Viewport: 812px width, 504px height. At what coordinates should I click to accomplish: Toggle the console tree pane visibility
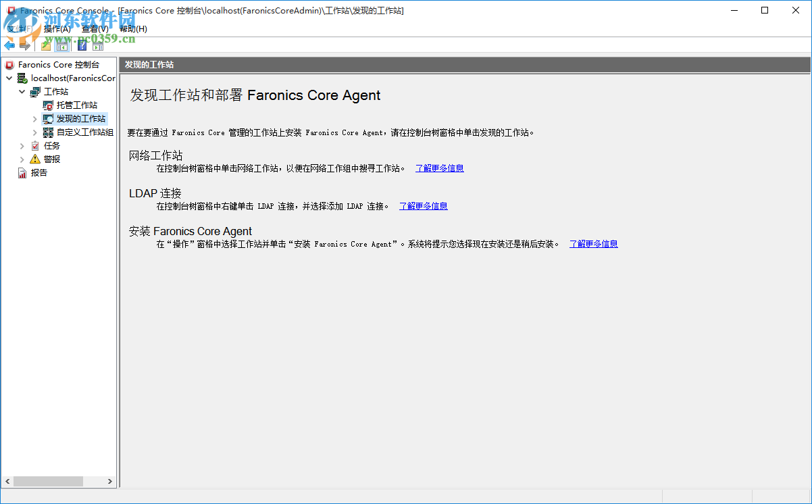coord(62,46)
